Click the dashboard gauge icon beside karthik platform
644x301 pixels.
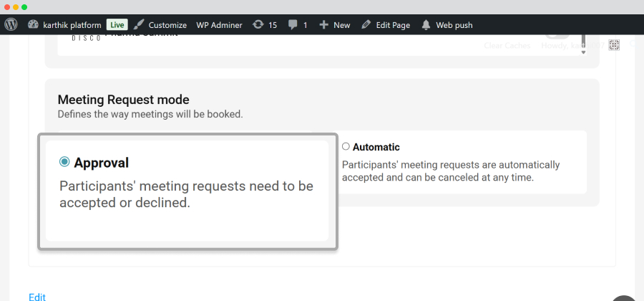click(33, 24)
